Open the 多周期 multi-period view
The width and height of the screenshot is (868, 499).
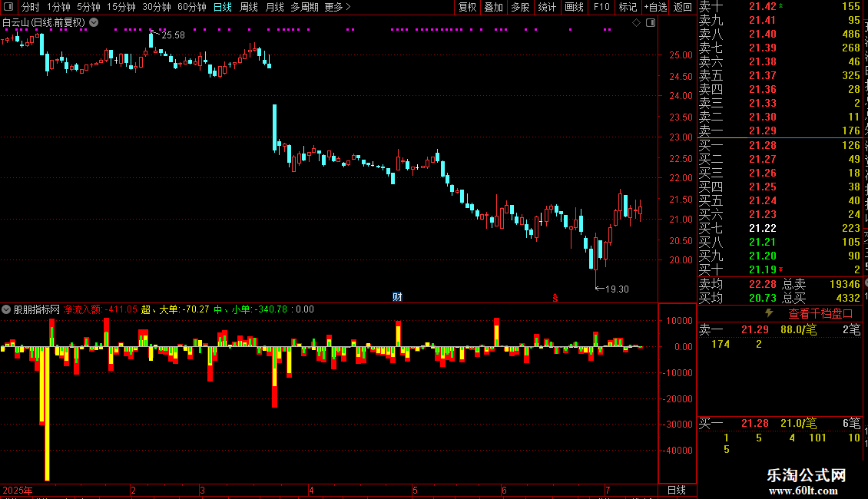(304, 7)
